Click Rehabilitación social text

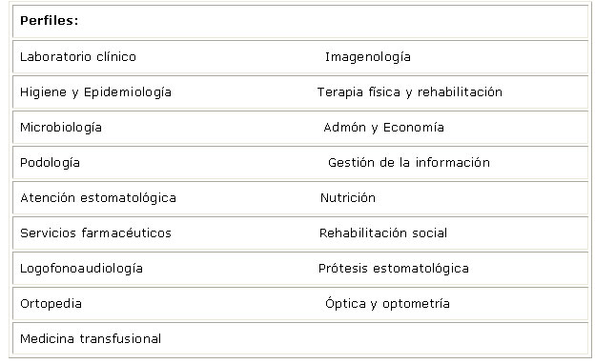pyautogui.click(x=383, y=233)
